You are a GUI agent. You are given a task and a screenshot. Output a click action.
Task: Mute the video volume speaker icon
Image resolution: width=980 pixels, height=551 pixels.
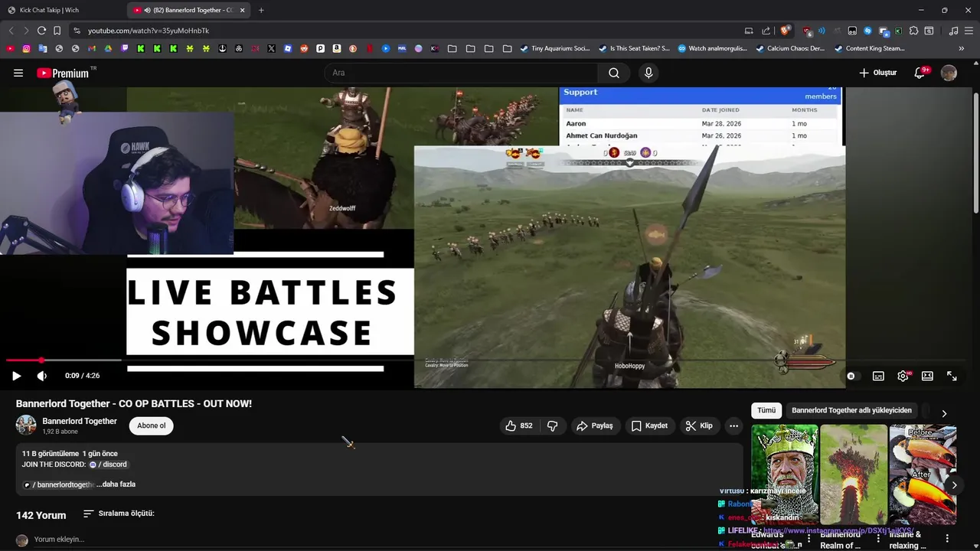42,376
